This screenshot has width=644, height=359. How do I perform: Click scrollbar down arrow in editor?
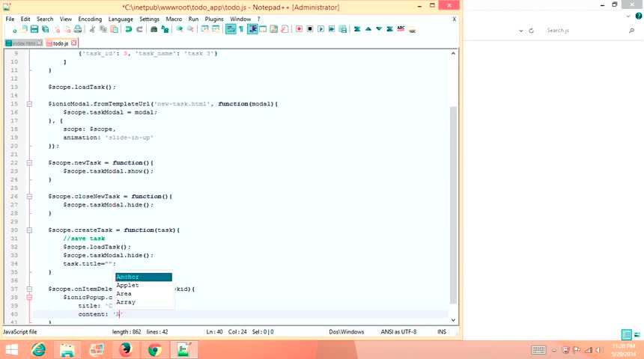point(454,320)
